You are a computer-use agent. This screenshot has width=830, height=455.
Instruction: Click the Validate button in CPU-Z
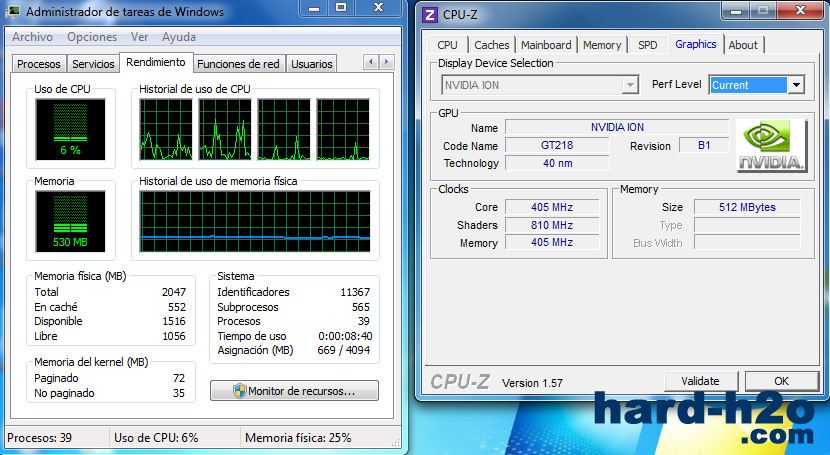point(700,381)
